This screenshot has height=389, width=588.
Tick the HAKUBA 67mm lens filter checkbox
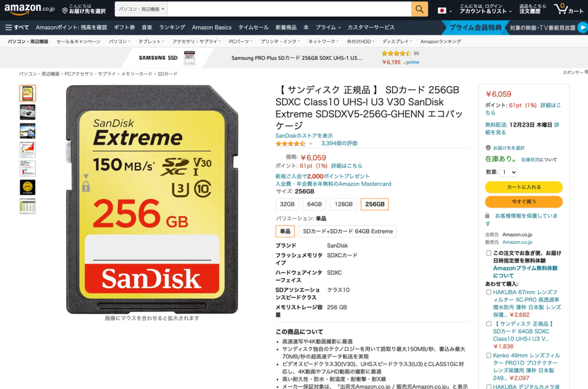click(x=489, y=293)
